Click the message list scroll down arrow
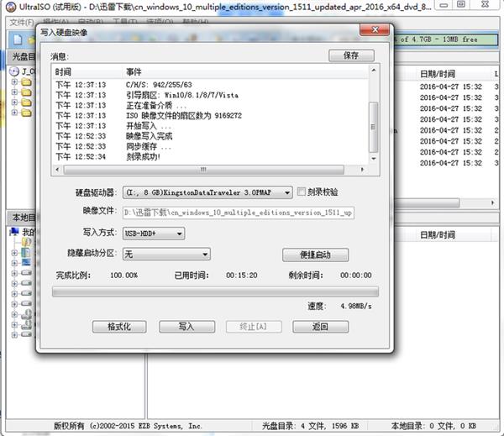 click(x=374, y=159)
